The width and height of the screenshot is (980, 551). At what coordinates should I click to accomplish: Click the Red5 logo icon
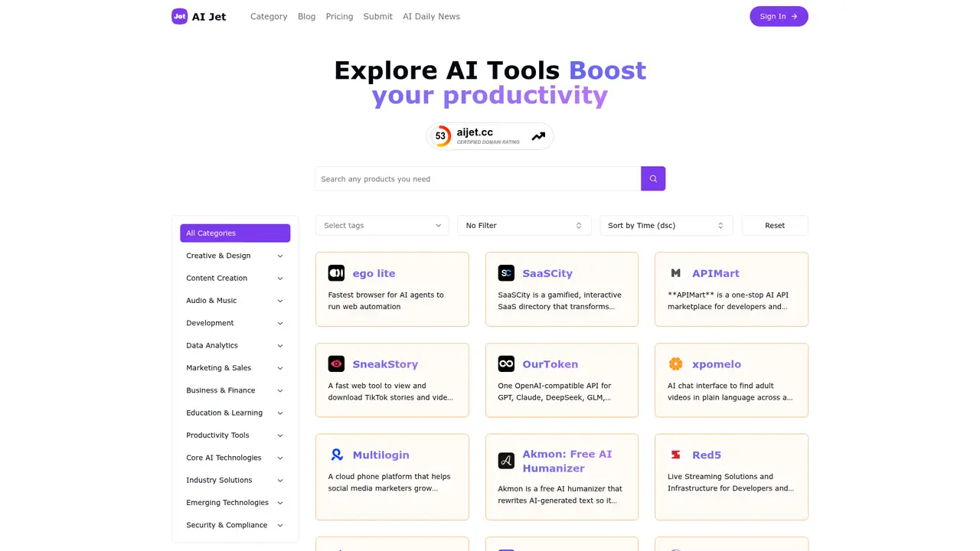coord(676,455)
